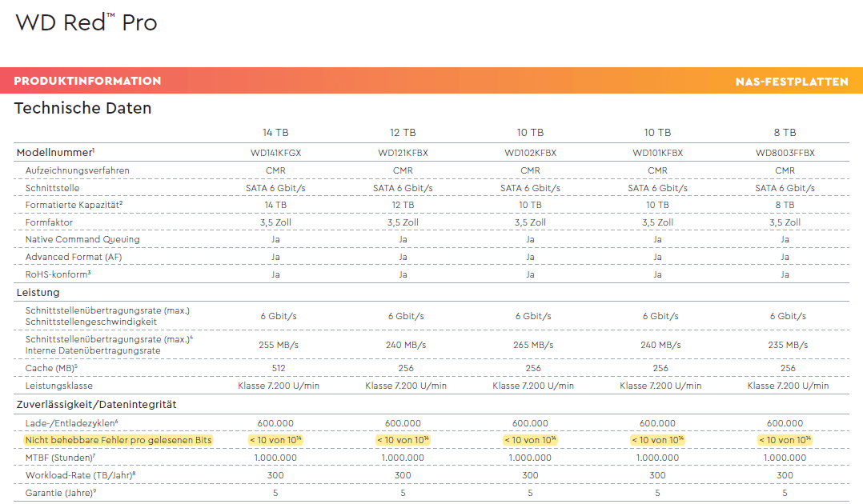Click the Zuverlässigkeit/Datenintegrität section heading
863x504 pixels.
(96, 405)
